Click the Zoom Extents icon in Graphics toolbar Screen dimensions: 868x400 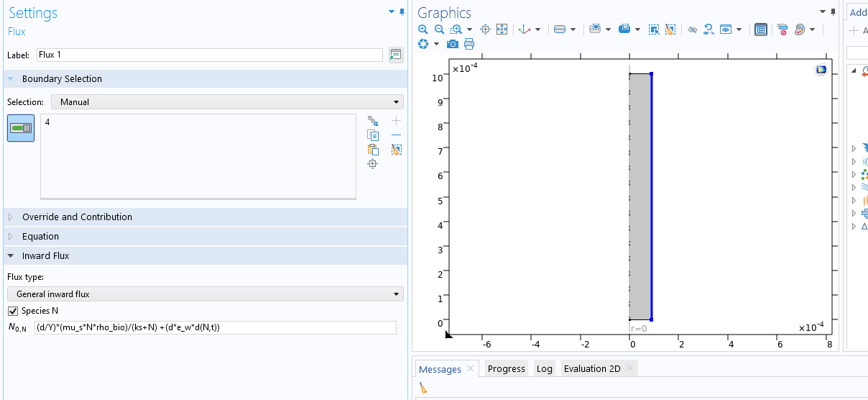(x=502, y=29)
